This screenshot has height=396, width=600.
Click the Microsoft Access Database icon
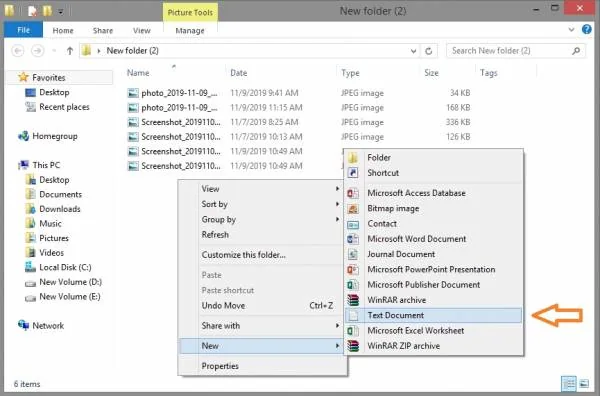click(x=353, y=193)
